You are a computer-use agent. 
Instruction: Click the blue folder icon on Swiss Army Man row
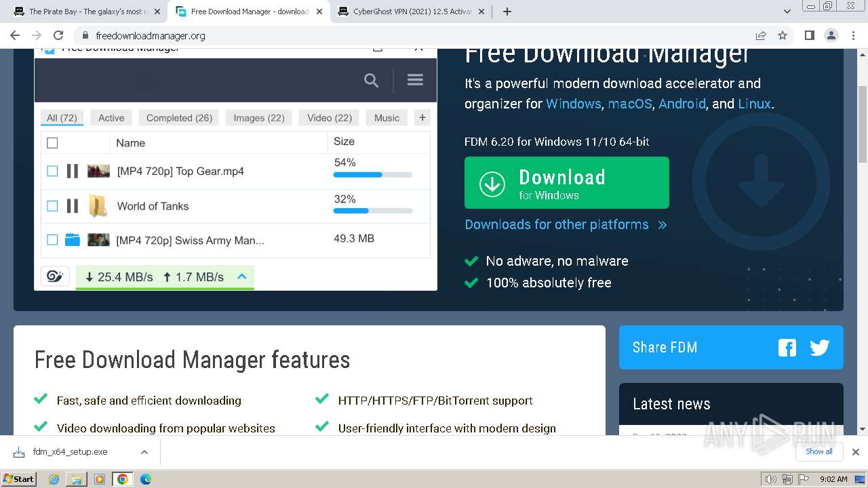tap(73, 240)
